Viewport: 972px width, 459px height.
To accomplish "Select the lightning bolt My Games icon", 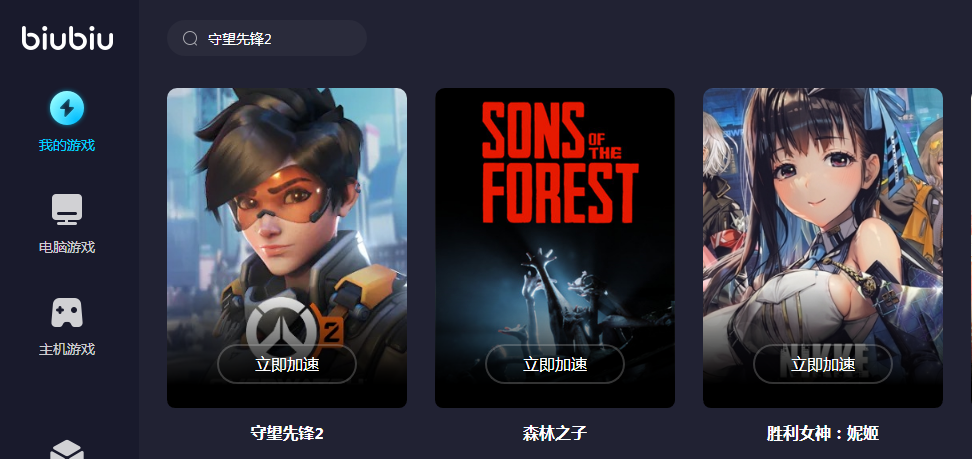I will coord(67,108).
